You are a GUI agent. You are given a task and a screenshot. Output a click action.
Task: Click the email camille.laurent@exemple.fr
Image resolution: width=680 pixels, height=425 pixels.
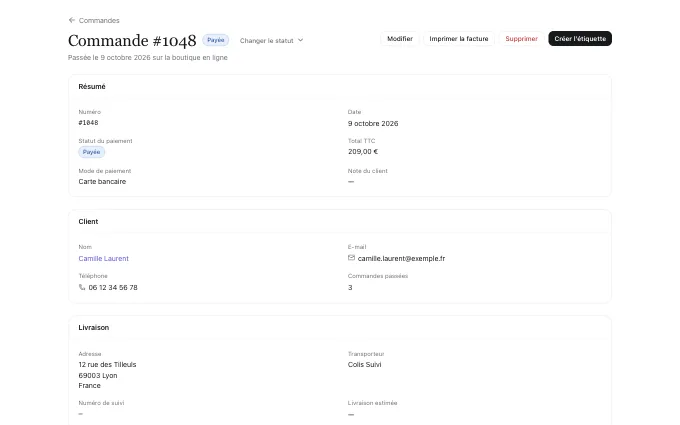(401, 258)
